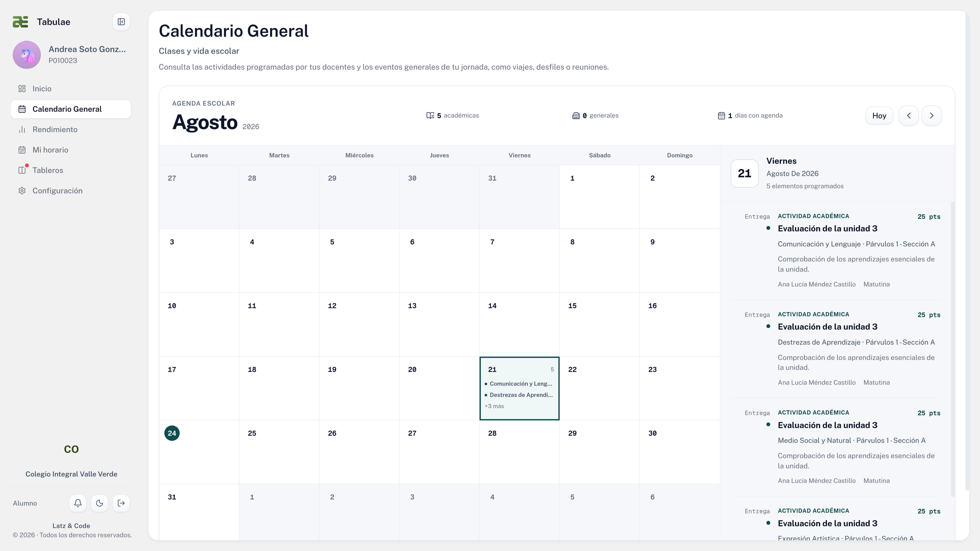Open Mi horario menu item

click(x=71, y=150)
